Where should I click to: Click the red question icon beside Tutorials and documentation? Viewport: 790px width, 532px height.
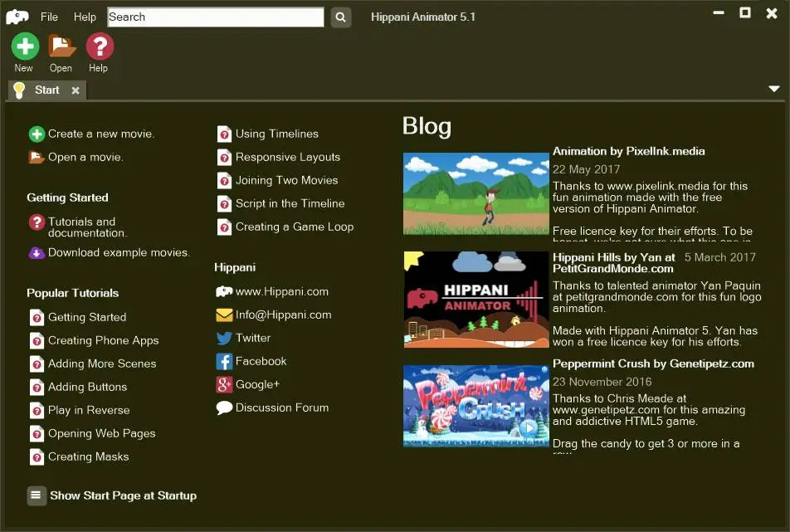coord(37,222)
